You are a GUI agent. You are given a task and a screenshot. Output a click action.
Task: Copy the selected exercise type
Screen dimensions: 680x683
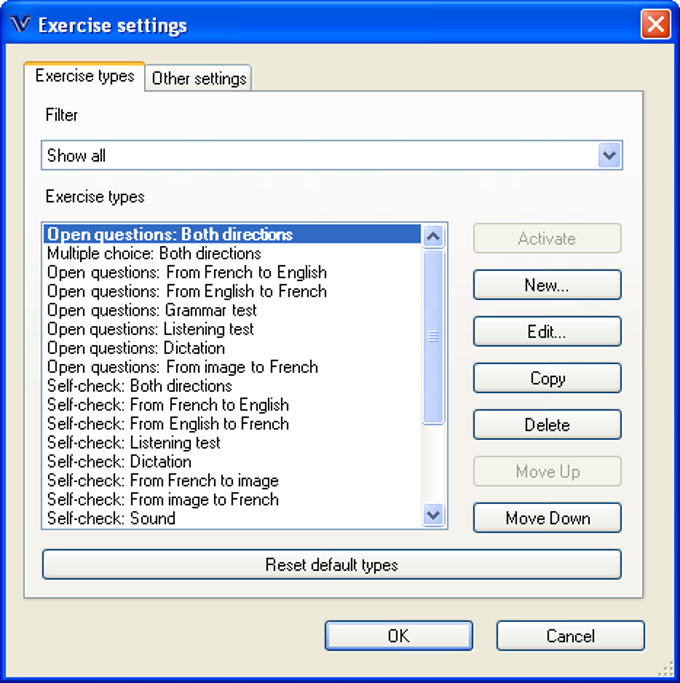tap(546, 378)
